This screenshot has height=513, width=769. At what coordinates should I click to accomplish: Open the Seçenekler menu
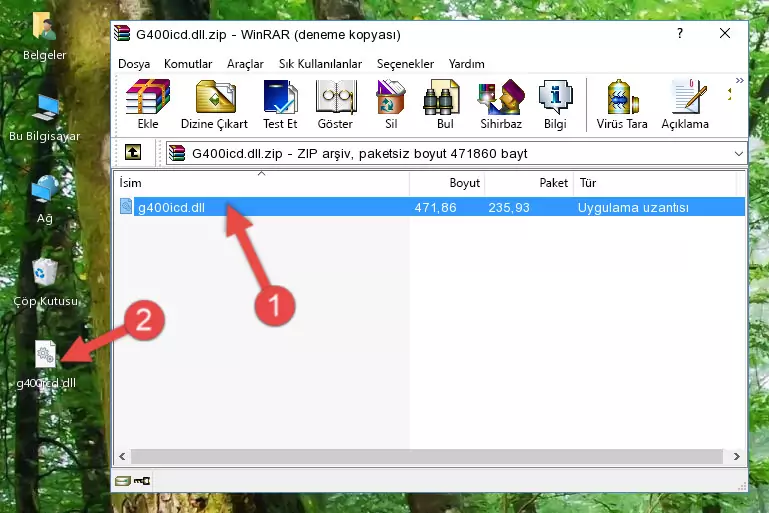(405, 64)
